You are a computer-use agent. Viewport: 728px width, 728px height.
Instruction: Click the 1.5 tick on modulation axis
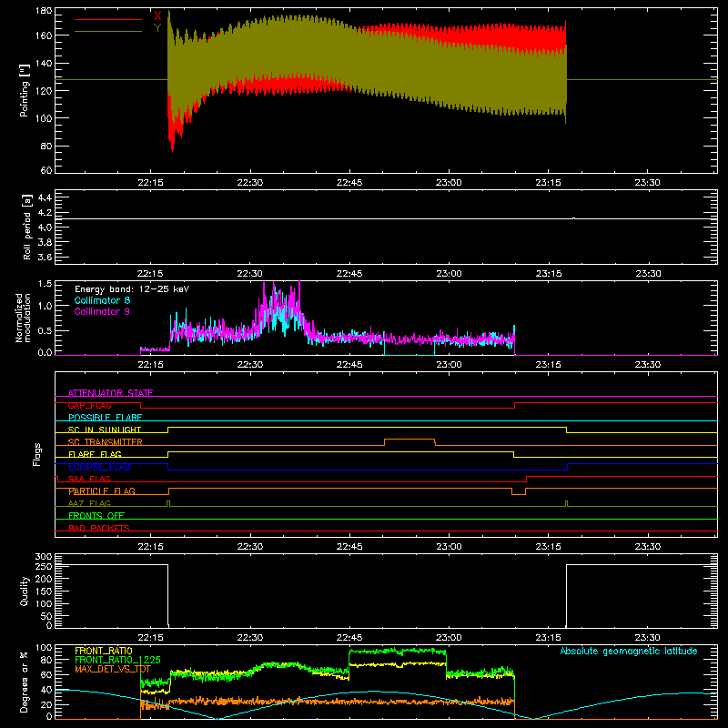(45, 284)
